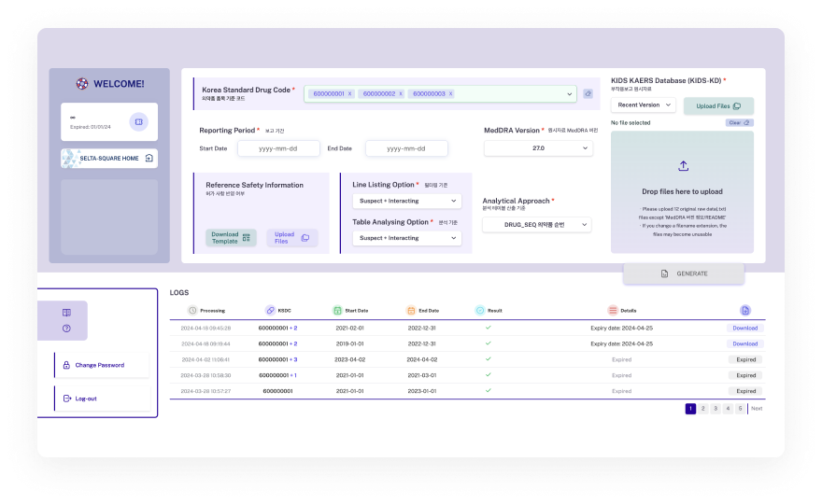822x504 pixels.
Task: Open the Table Analysing Option dropdown
Action: click(x=407, y=238)
